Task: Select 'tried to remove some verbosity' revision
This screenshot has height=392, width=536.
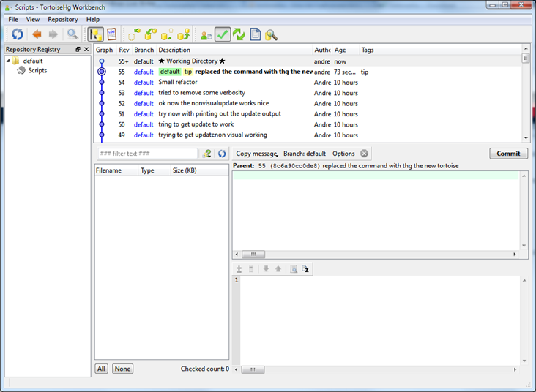Action: [308, 93]
